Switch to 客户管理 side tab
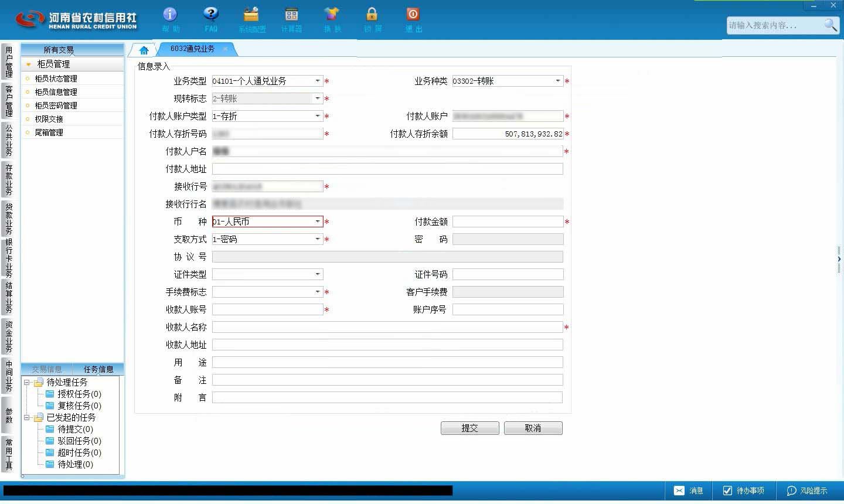The image size is (844, 504). click(x=9, y=100)
